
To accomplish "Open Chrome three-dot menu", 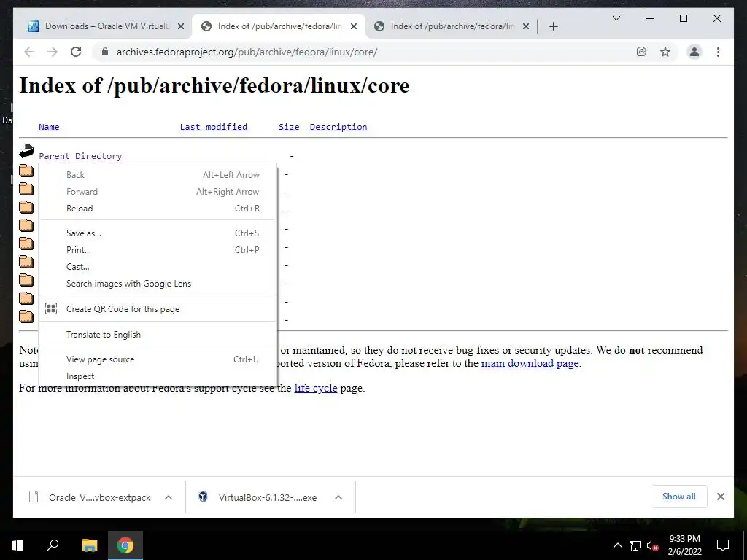I will pos(718,52).
